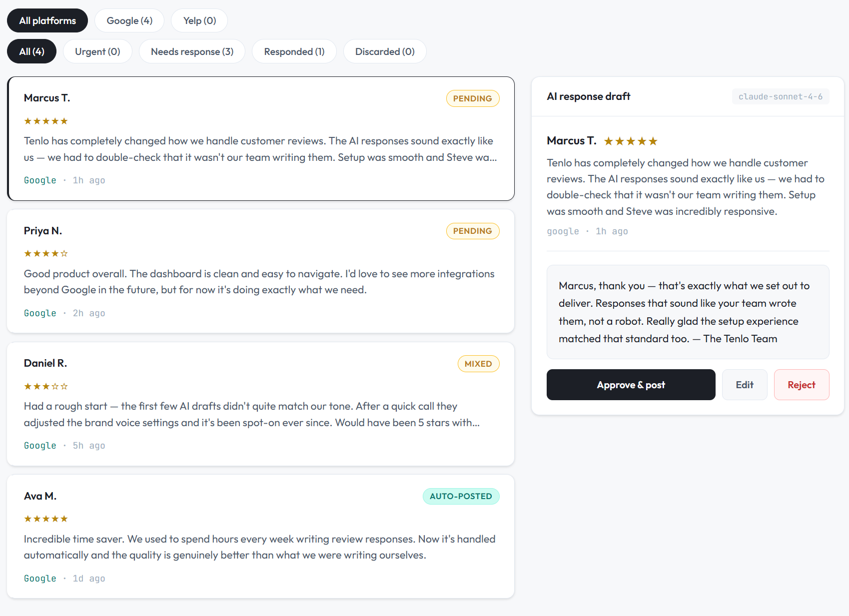Image resolution: width=849 pixels, height=616 pixels.
Task: Click the 'AI response draft' heading
Action: [x=589, y=96]
